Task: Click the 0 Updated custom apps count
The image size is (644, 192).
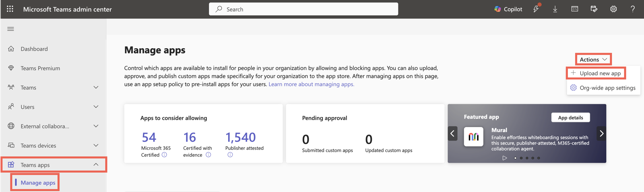Action: tap(369, 139)
